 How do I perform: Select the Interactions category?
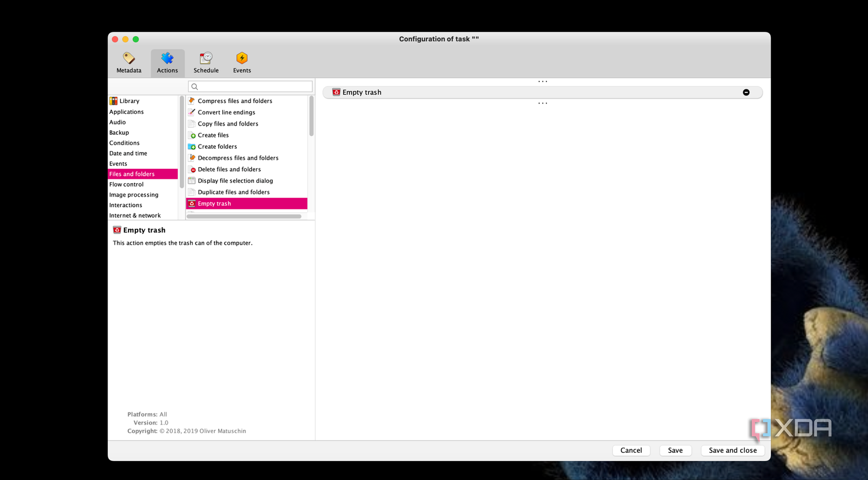143,205
